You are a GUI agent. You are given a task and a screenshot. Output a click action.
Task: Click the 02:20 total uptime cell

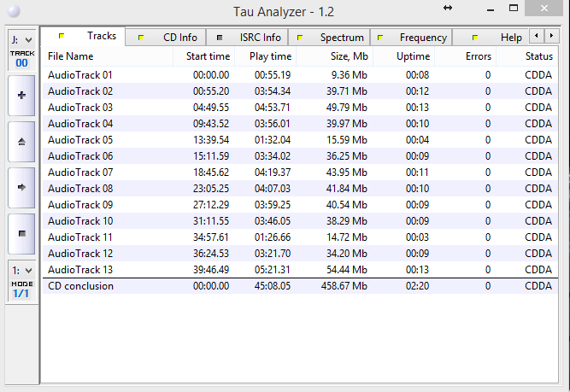(417, 286)
